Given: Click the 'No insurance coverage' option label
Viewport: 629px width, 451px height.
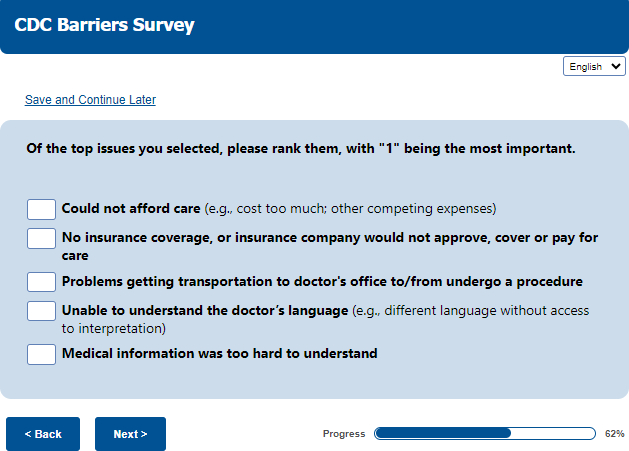Looking at the screenshot, I should point(329,238).
